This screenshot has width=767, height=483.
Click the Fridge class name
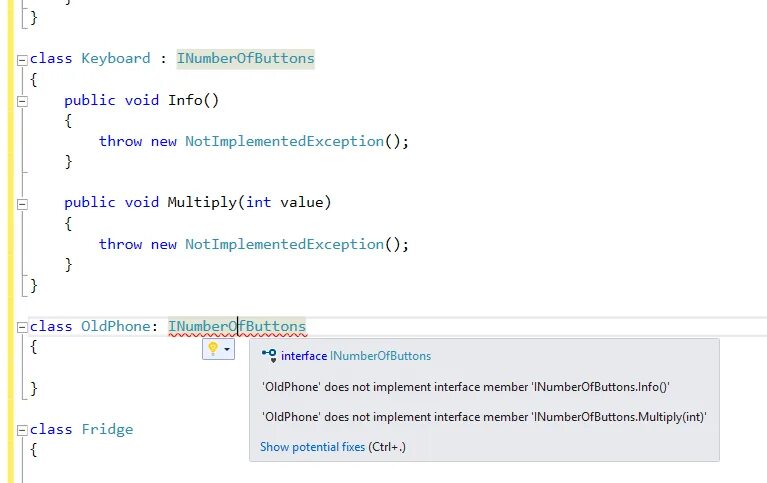click(107, 430)
